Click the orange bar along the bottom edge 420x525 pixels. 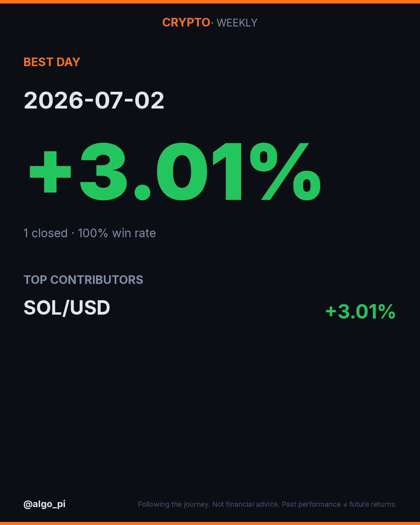coord(210,523)
